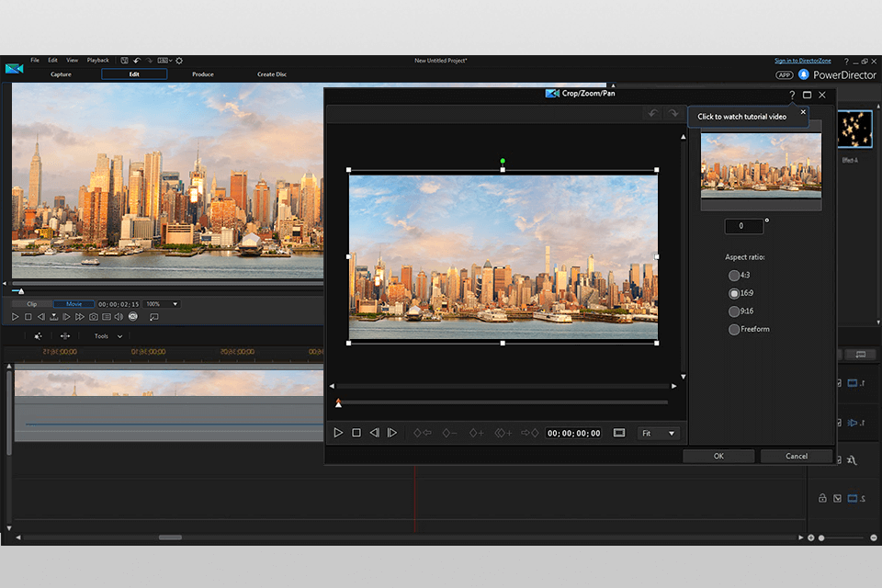This screenshot has width=882, height=588.
Task: Step to next frame in Crop/Zoom/Pan dialog
Action: [392, 433]
